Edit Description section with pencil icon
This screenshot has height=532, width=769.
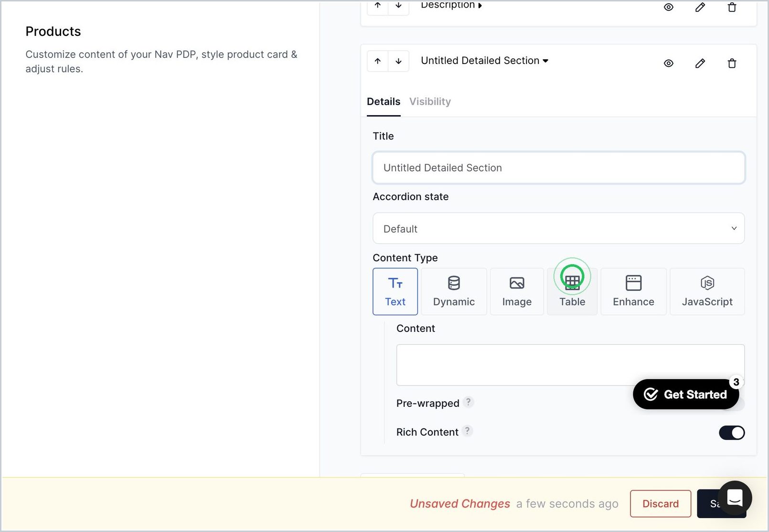[700, 7]
